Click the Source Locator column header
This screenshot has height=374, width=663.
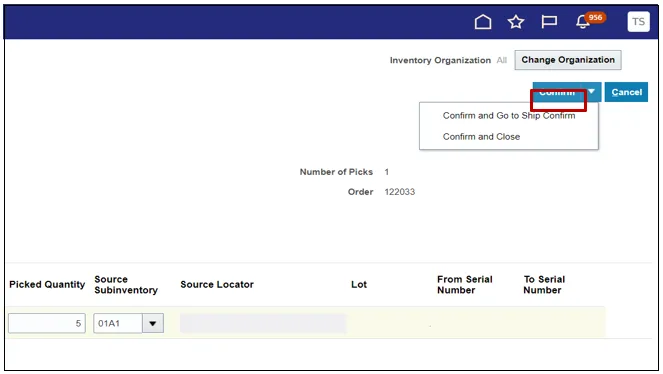click(x=217, y=284)
